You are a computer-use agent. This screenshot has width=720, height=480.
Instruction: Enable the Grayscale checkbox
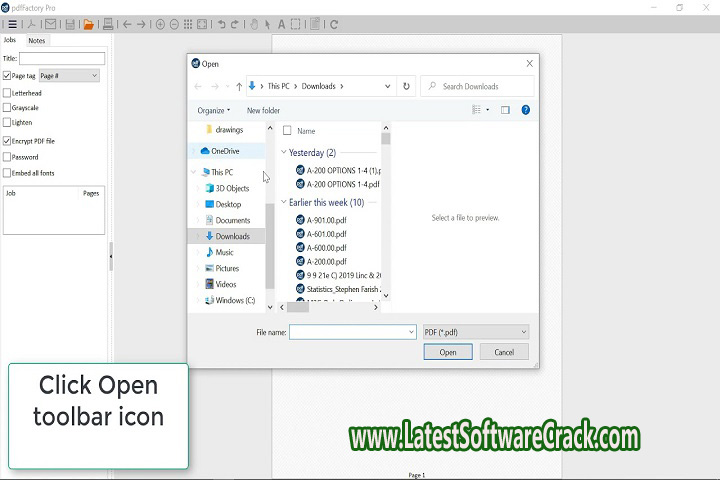7,107
